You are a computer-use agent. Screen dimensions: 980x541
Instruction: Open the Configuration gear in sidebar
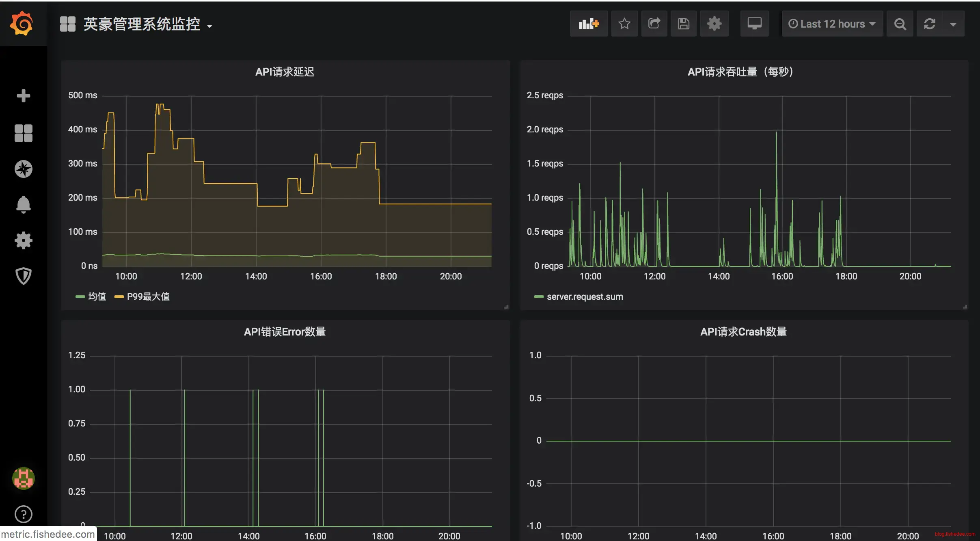tap(23, 240)
